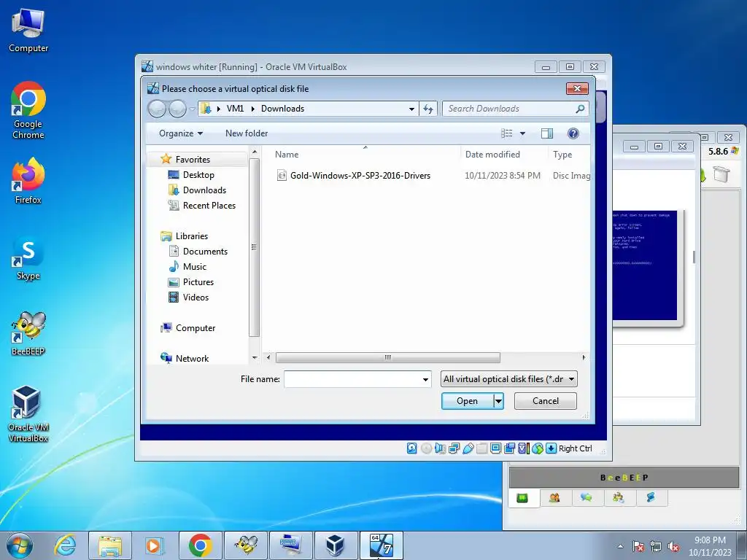The height and width of the screenshot is (560, 747).
Task: Click the New folder button
Action: coord(247,133)
